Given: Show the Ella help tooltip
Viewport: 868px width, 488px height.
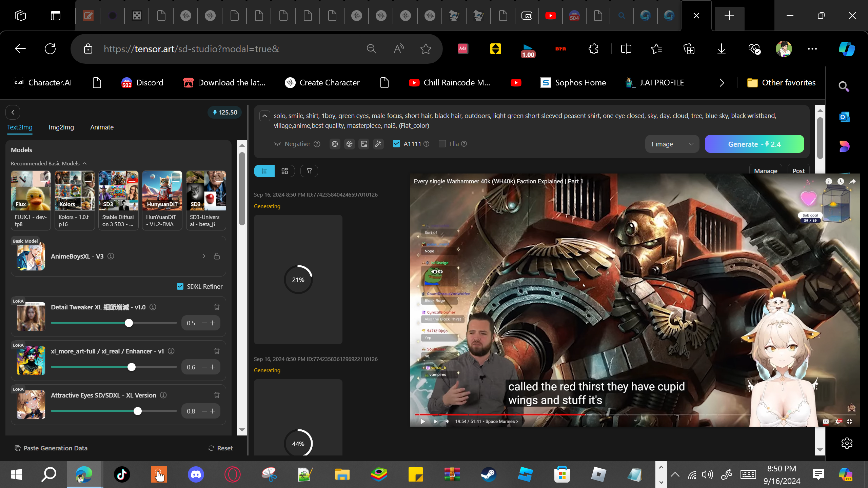Looking at the screenshot, I should coord(464,144).
